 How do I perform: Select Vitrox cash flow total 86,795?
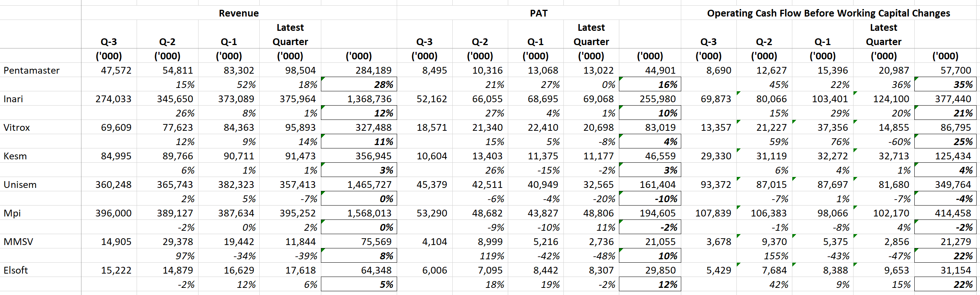pos(956,128)
